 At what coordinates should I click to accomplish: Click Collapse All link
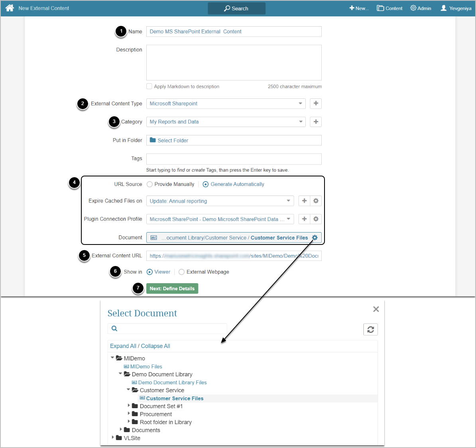coord(155,346)
